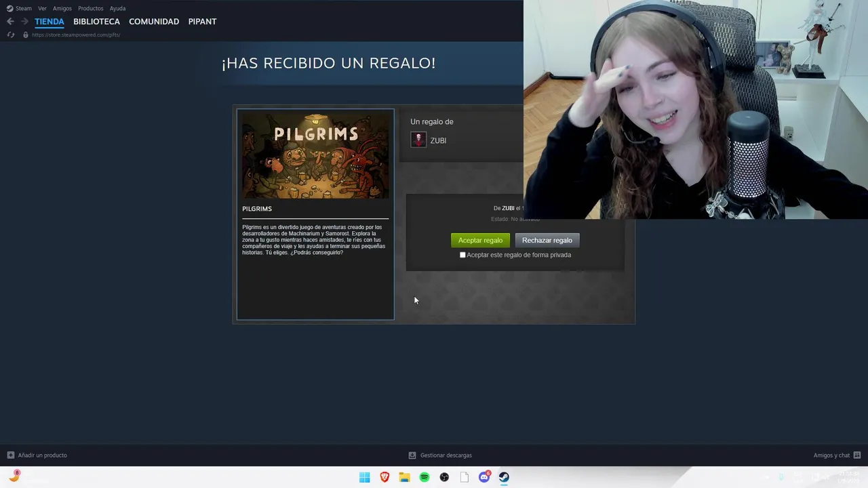Viewport: 868px width, 488px height.
Task: Open File Explorer from taskbar
Action: [404, 477]
